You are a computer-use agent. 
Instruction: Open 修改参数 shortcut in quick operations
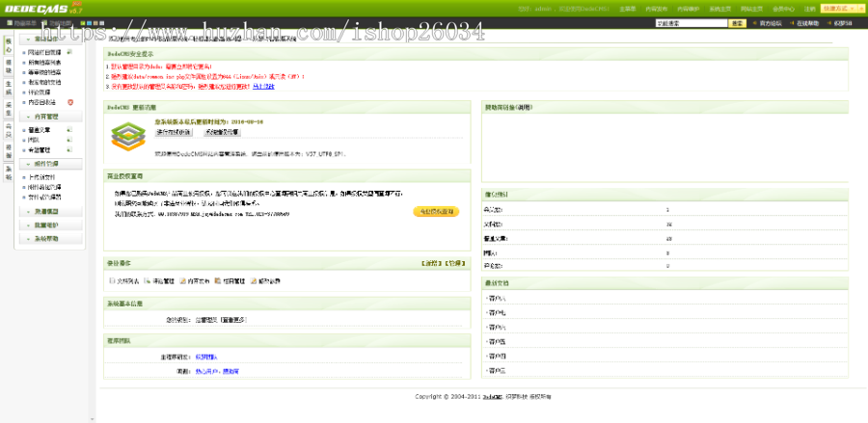point(266,281)
